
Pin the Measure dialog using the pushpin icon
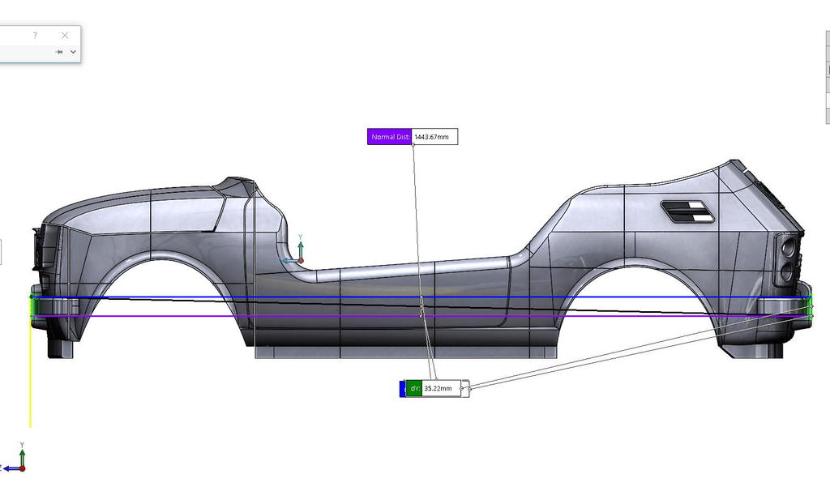coord(58,52)
